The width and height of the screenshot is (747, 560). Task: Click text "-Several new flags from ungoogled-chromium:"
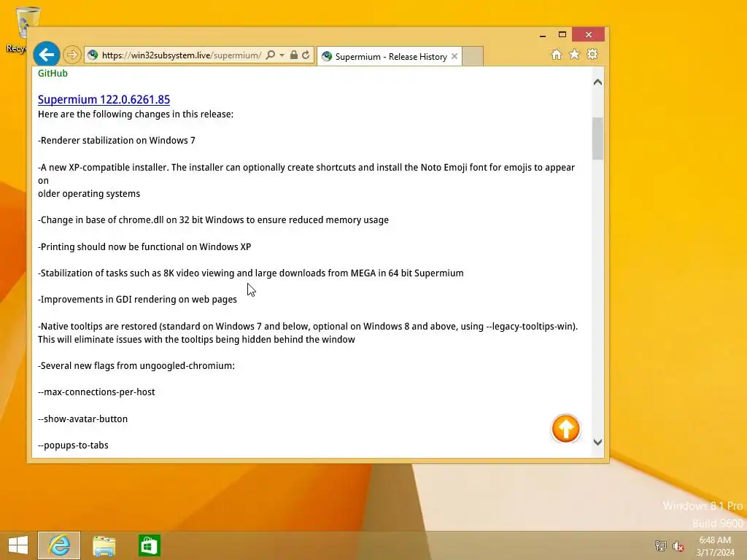[136, 366]
